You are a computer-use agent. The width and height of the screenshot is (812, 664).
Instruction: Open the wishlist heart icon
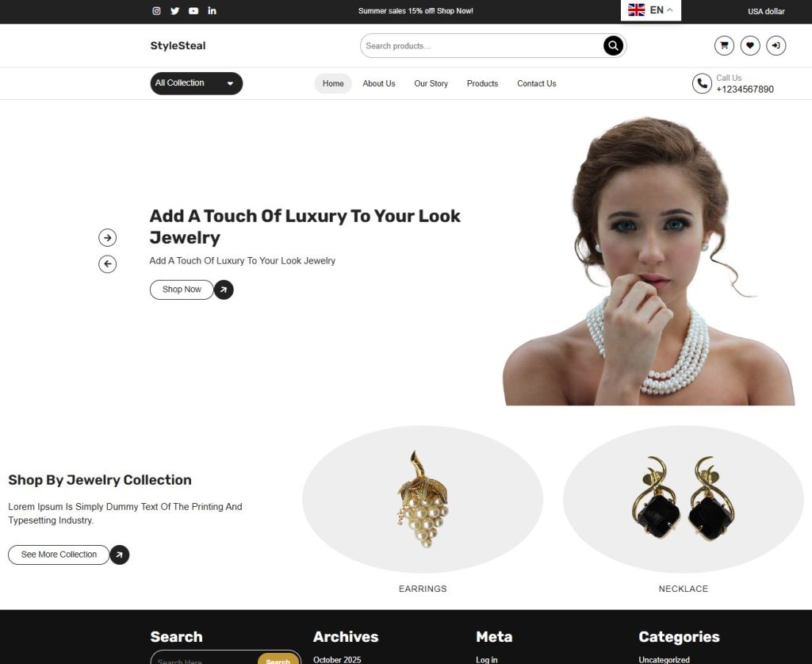(x=750, y=45)
